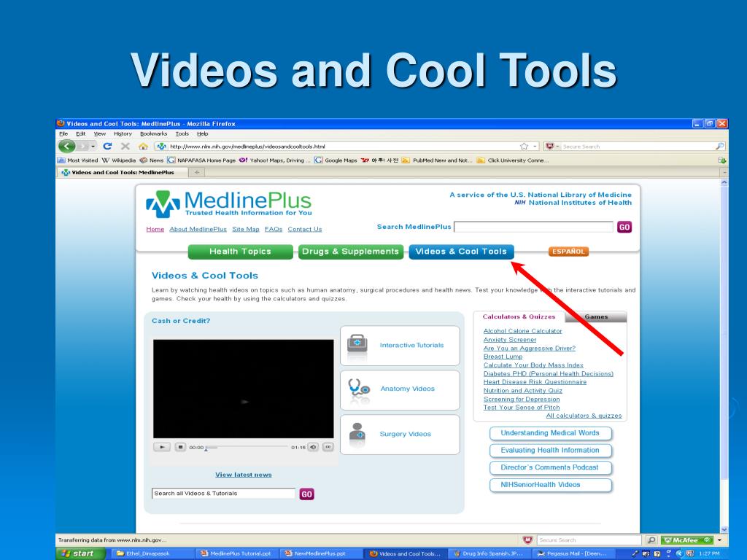Click the video progress seek bar
Screen dimensions: 747x560
click(x=247, y=447)
